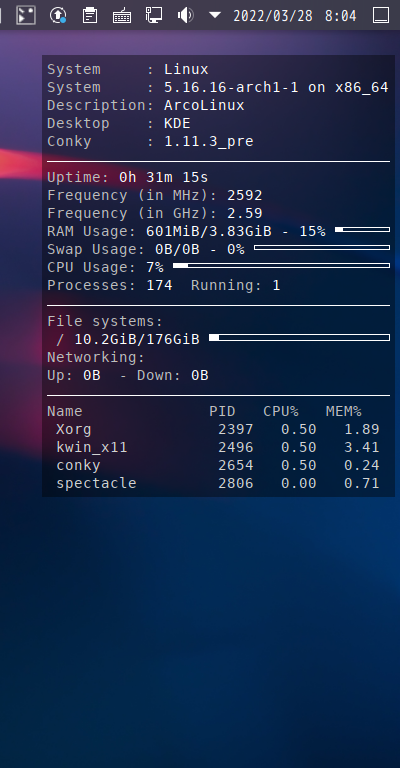400x768 pixels.
Task: Click the keyboard layout tray icon
Action: [x=121, y=16]
